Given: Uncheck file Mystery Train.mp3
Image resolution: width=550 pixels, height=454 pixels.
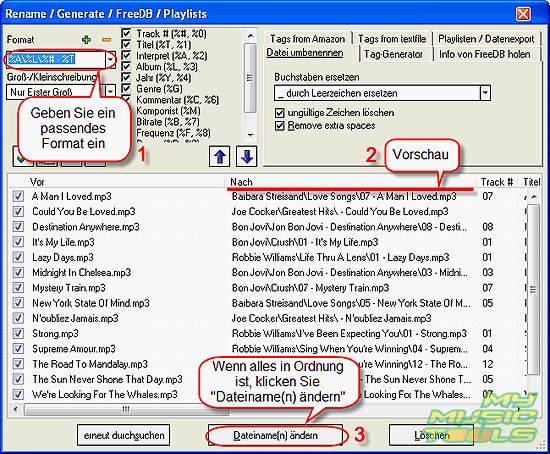Looking at the screenshot, I should [x=18, y=288].
